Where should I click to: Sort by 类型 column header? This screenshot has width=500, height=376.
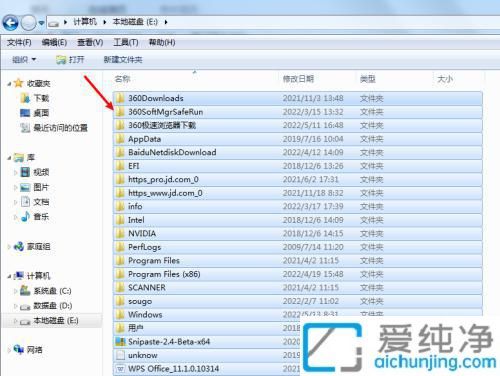point(368,79)
